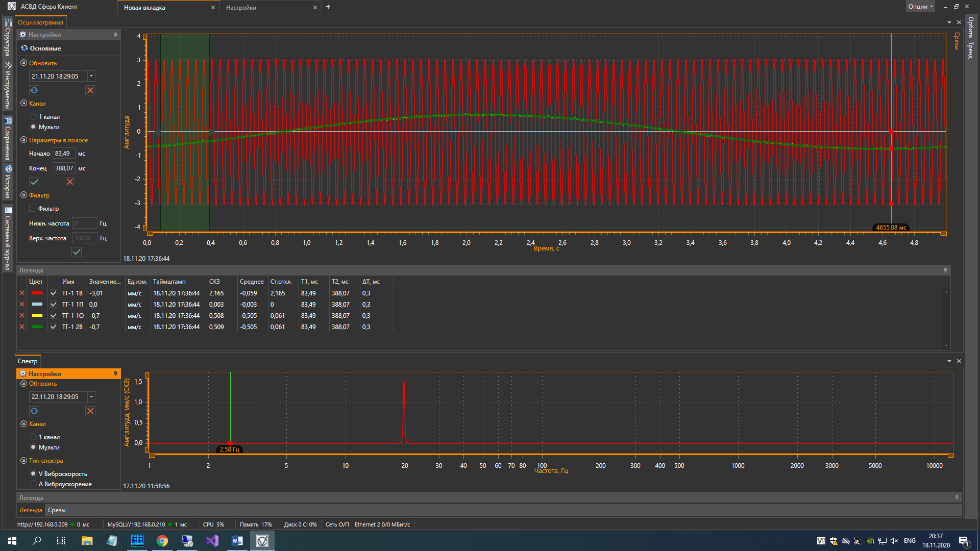This screenshot has width=980, height=551.
Task: Click the red color swatch of ТГ-1 1В
Action: click(x=37, y=293)
